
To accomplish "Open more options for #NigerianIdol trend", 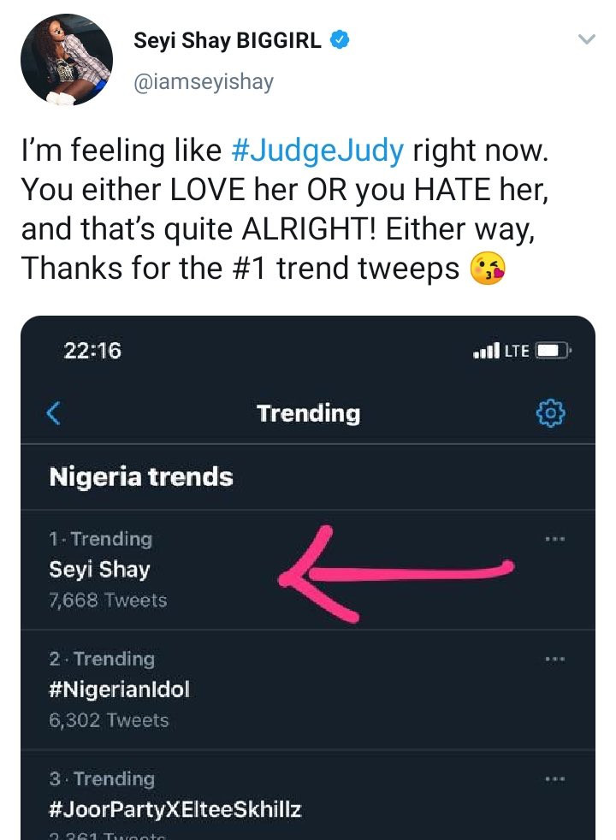I will [554, 659].
